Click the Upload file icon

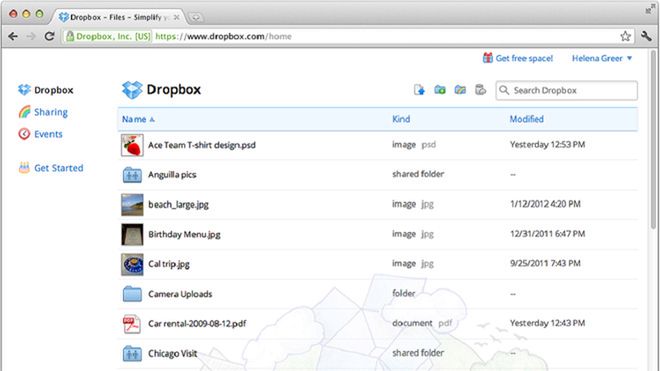(419, 90)
